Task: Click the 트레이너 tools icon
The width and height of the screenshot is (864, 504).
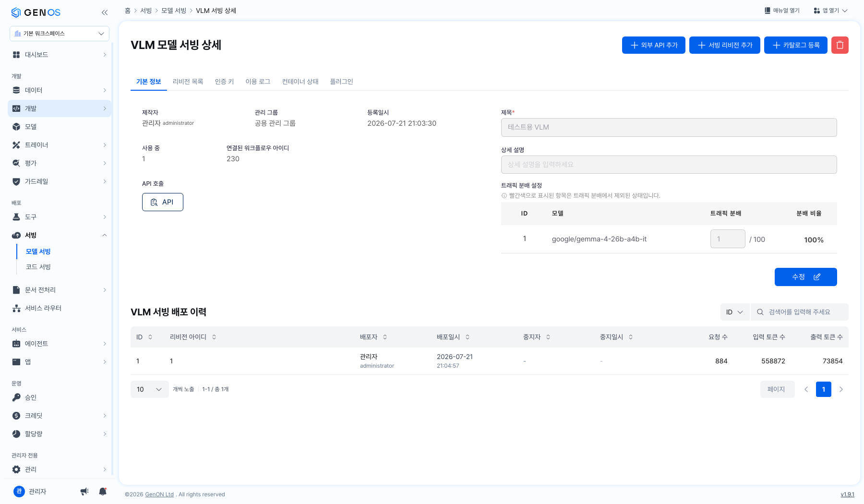Action: (x=16, y=145)
